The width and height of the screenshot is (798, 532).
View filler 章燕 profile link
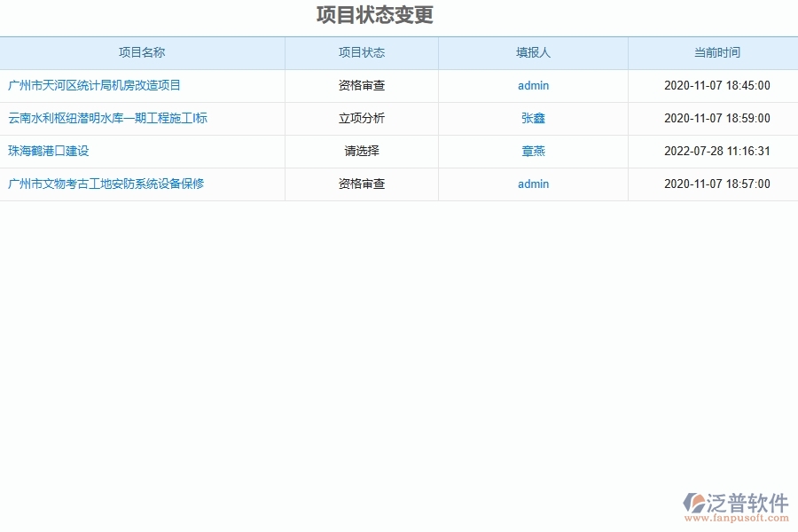click(x=532, y=151)
